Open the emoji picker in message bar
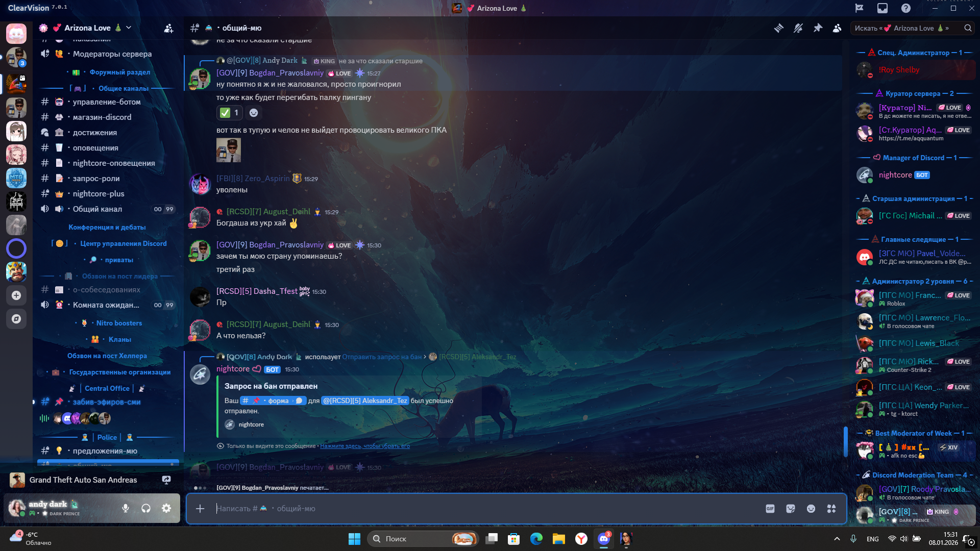Viewport: 980px width, 551px height. pyautogui.click(x=811, y=509)
